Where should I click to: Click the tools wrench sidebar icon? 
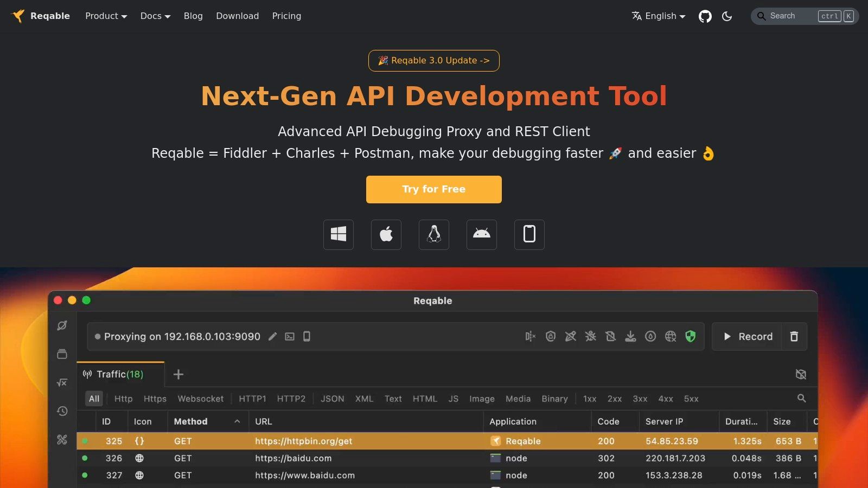(62, 440)
